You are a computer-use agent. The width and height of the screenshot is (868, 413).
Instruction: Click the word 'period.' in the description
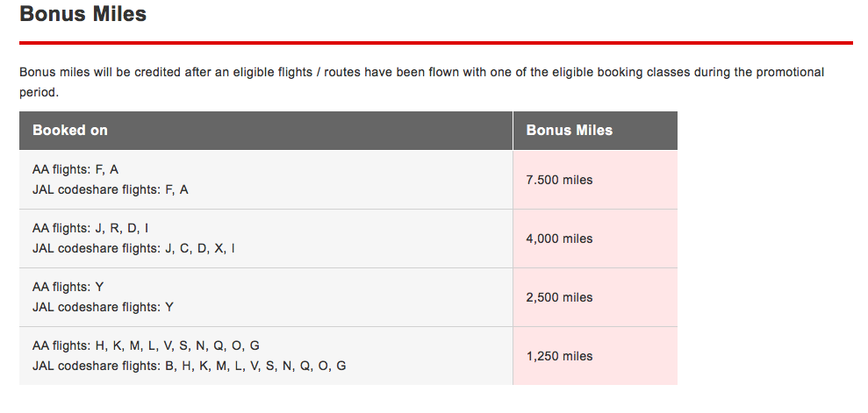[x=39, y=93]
